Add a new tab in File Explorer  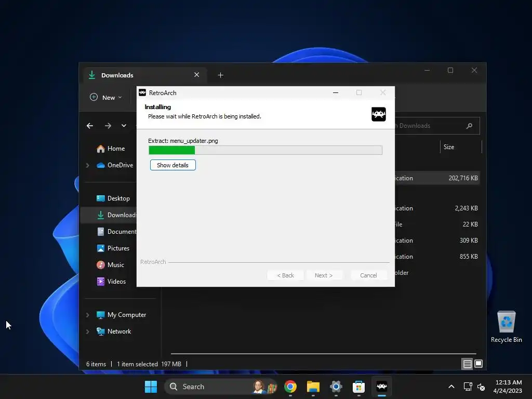[x=220, y=75]
